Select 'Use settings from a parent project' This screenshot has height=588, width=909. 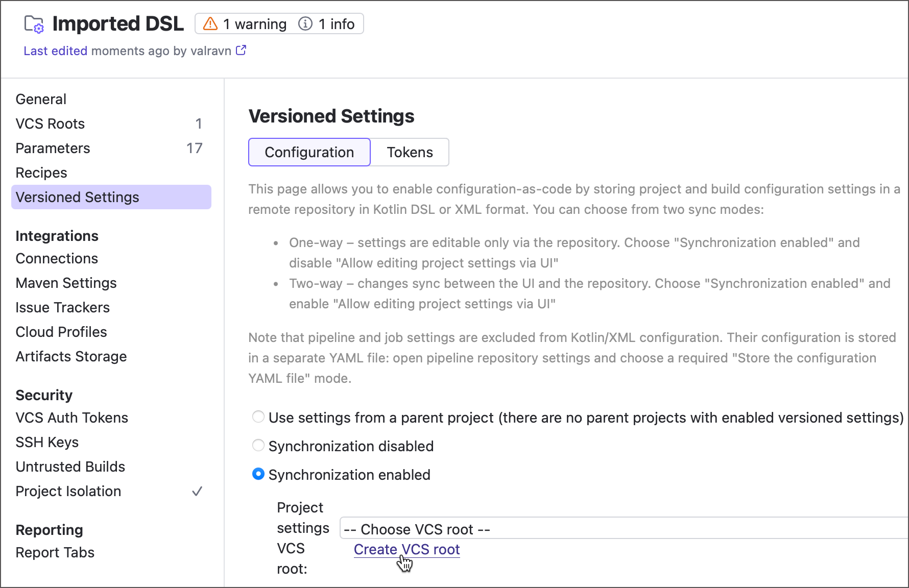pyautogui.click(x=259, y=417)
